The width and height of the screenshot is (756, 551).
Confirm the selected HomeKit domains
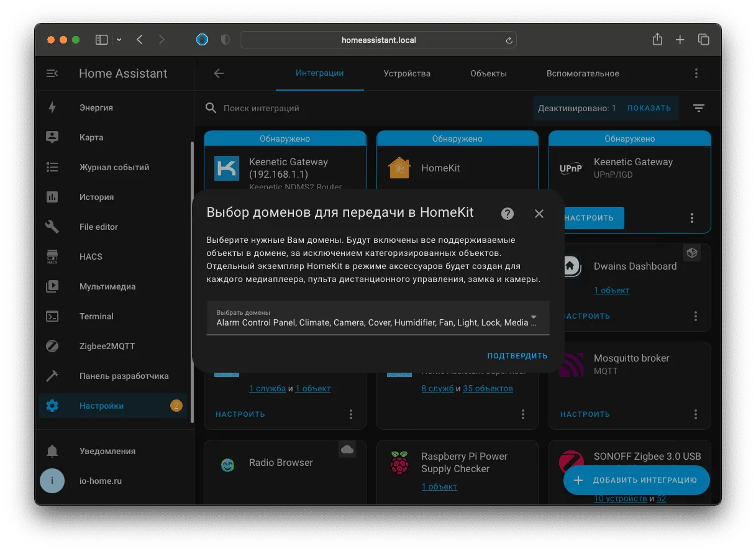517,356
